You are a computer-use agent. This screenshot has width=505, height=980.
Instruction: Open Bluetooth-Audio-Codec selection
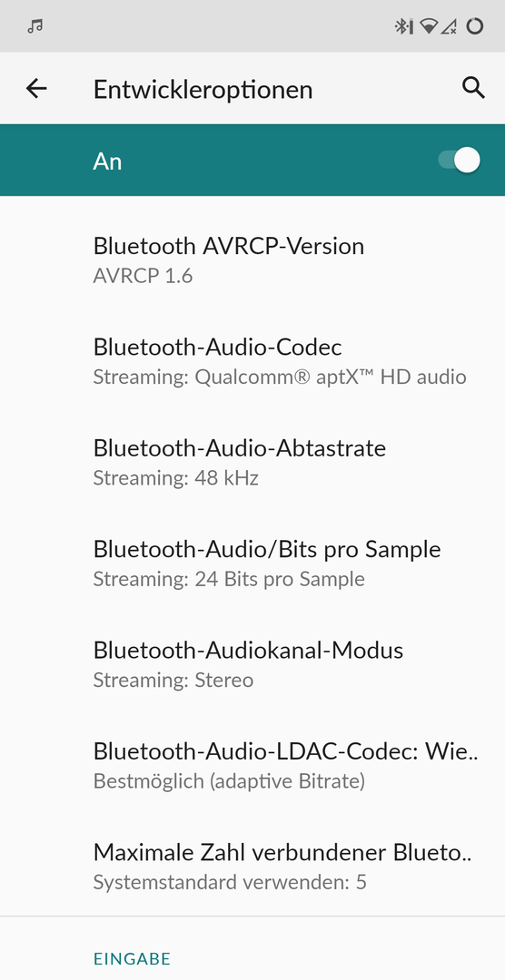coord(252,360)
